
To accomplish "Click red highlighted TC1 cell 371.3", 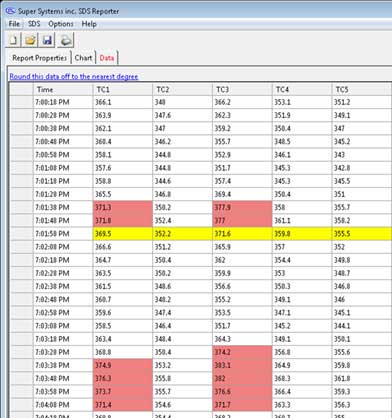I will point(123,207).
